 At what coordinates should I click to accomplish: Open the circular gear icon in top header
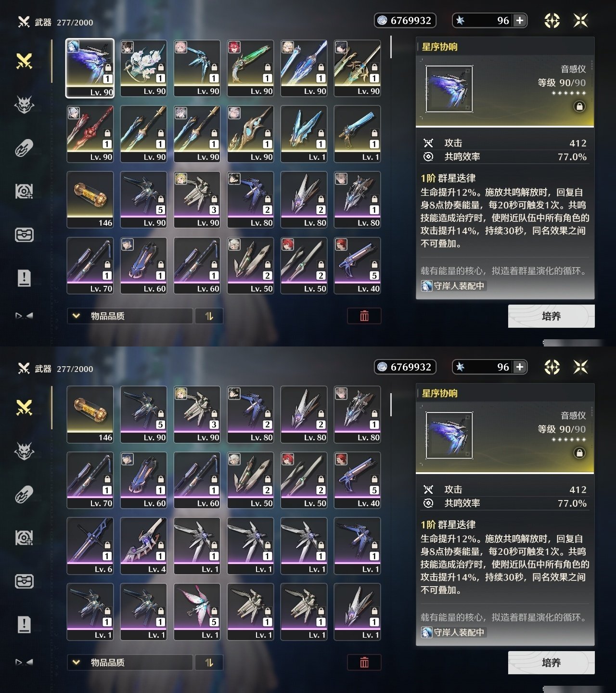point(552,20)
